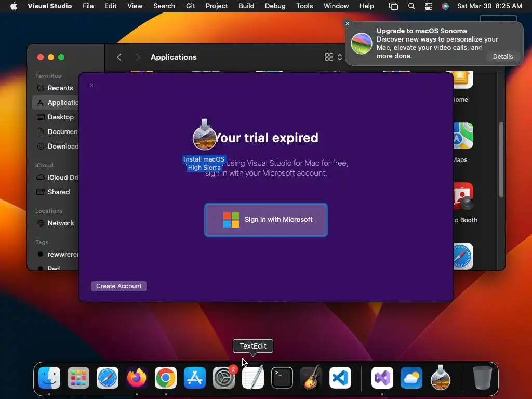The width and height of the screenshot is (532, 399).
Task: Open the Git menu
Action: coord(190,6)
